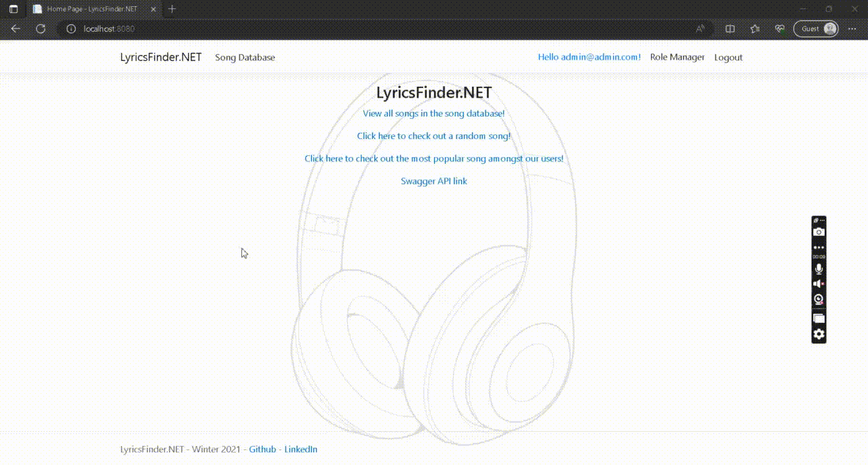Open a new tab with the plus button

tap(172, 9)
